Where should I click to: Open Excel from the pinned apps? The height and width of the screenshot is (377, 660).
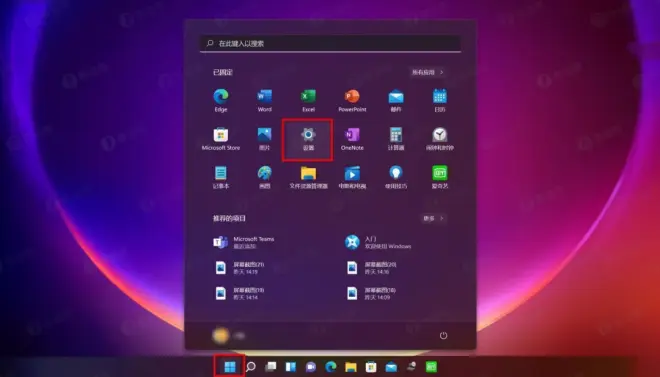point(308,100)
